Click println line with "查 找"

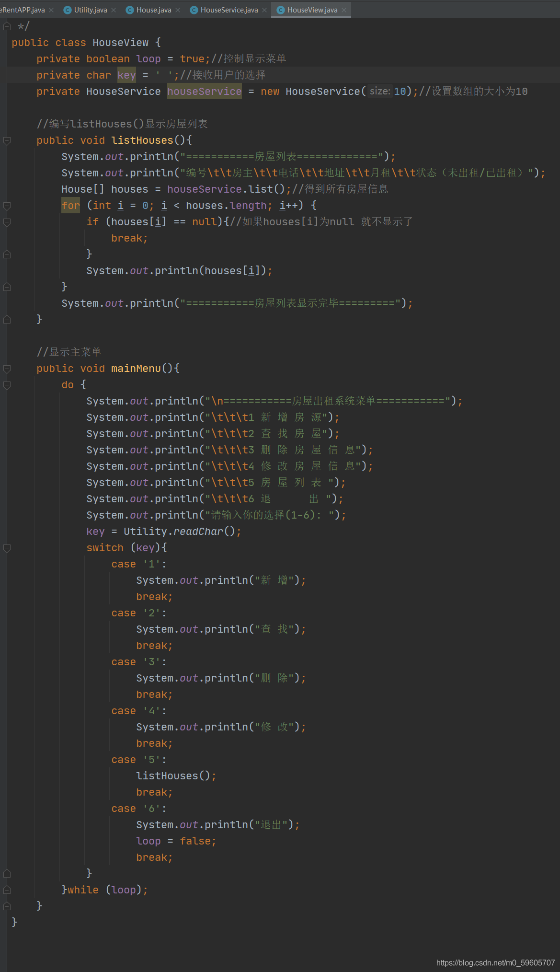221,629
